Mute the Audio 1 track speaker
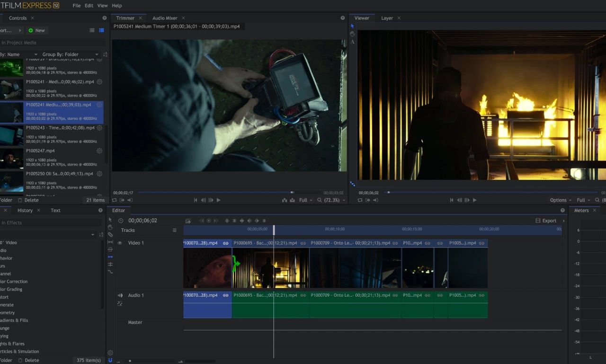The width and height of the screenshot is (606, 364). point(120,295)
